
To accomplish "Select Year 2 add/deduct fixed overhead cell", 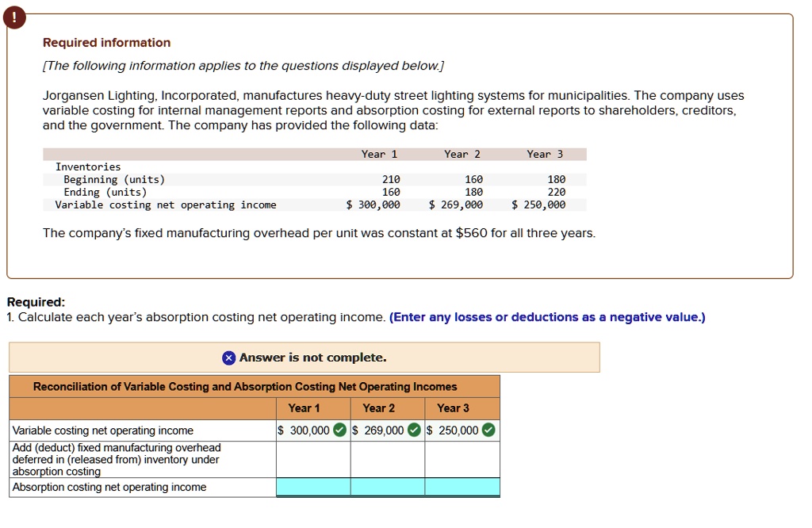I will (x=388, y=460).
